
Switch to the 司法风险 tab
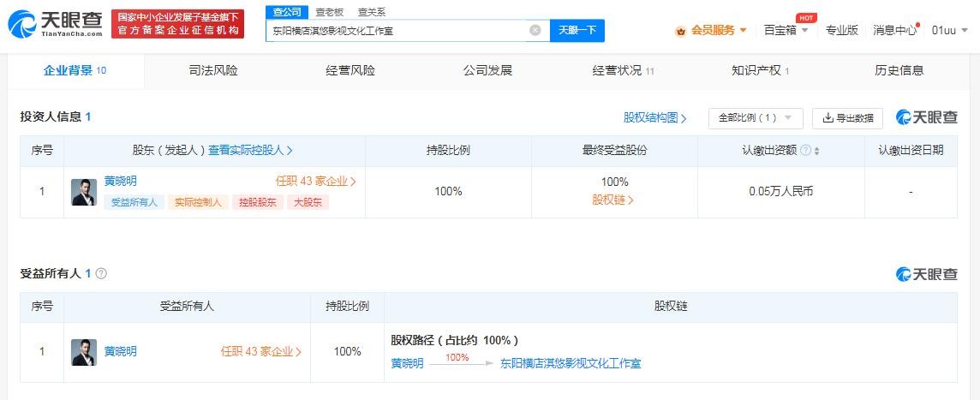tap(213, 70)
